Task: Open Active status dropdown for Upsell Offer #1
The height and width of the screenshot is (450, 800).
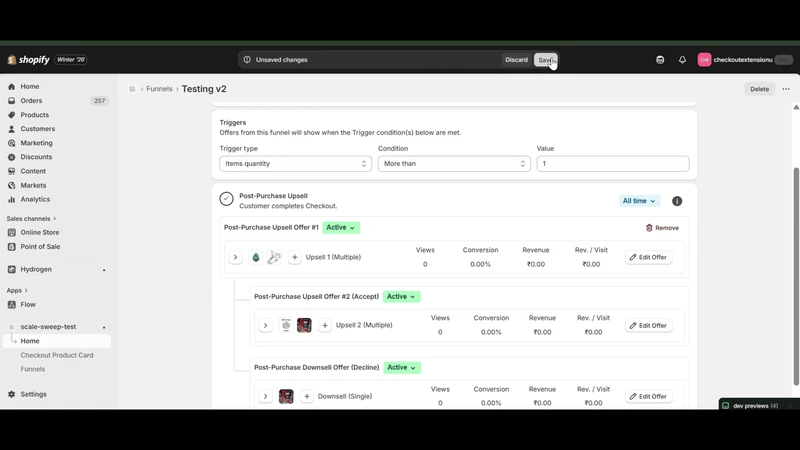Action: coord(341,228)
